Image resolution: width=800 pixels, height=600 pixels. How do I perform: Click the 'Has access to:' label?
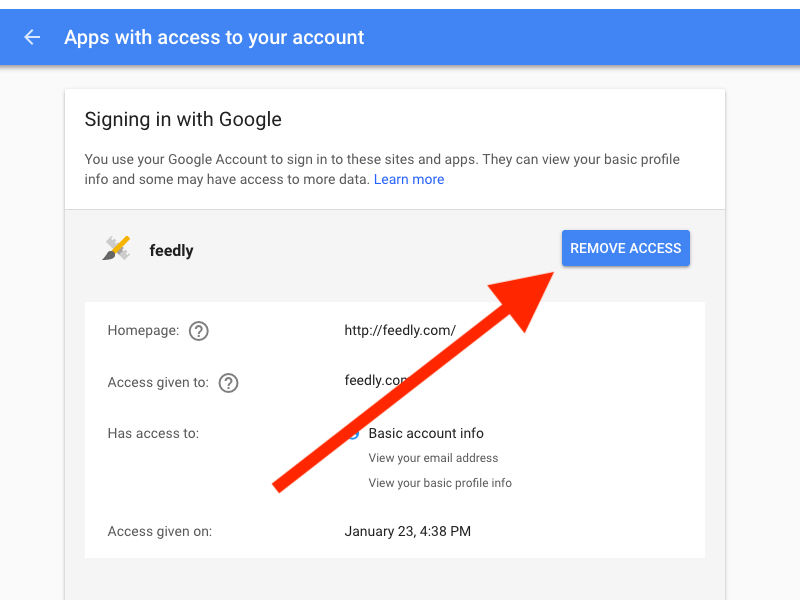(x=153, y=433)
